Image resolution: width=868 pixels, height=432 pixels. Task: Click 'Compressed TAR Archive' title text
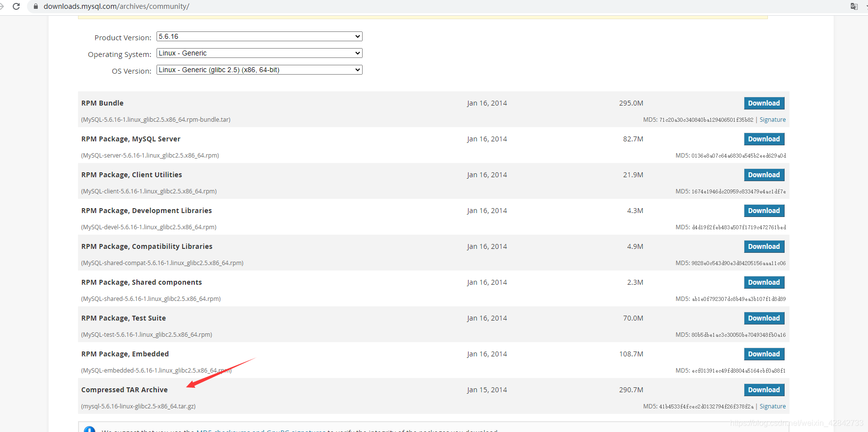coord(125,390)
